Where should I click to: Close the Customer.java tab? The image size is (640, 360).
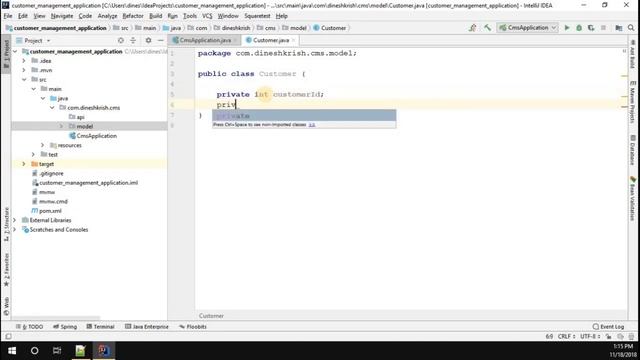coord(293,40)
